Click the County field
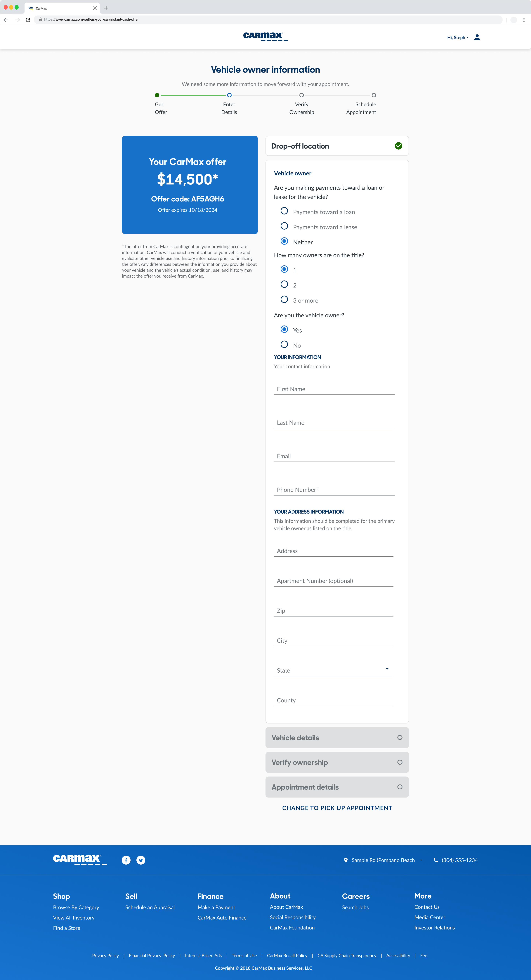 [x=334, y=700]
